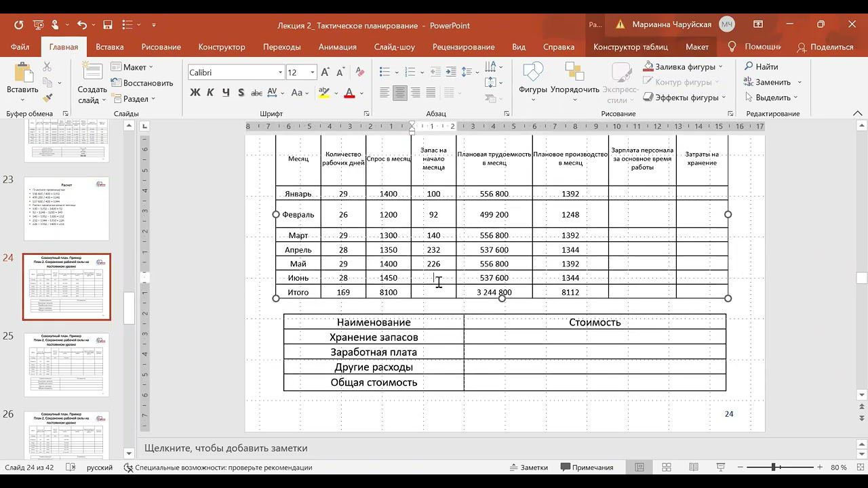This screenshot has width=868, height=488.
Task: Click the spell-check language icon near Слайд 24 из 42
Action: (71, 468)
